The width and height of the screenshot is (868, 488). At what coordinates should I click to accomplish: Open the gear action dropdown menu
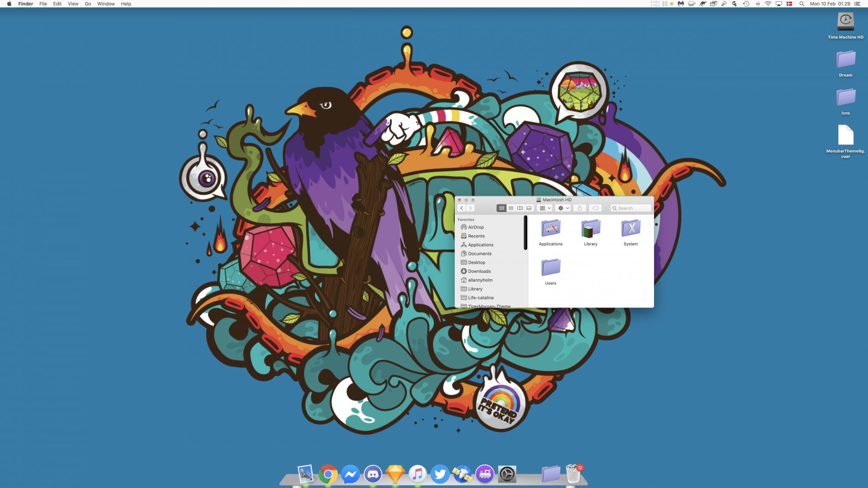pos(563,208)
